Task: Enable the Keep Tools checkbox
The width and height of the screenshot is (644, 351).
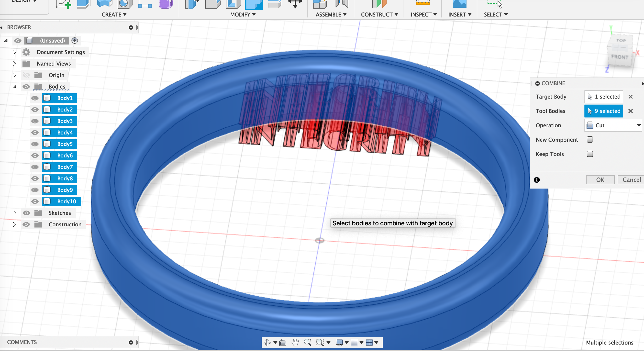Action: (x=589, y=153)
